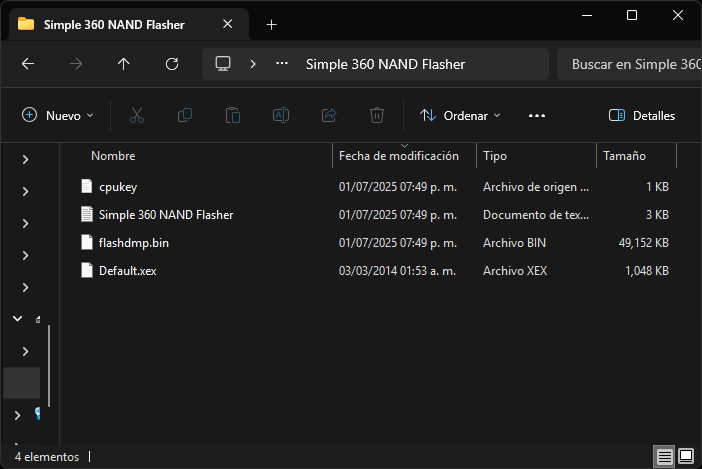The width and height of the screenshot is (702, 469).
Task: Click the Rename icon in the toolbar
Action: (281, 115)
